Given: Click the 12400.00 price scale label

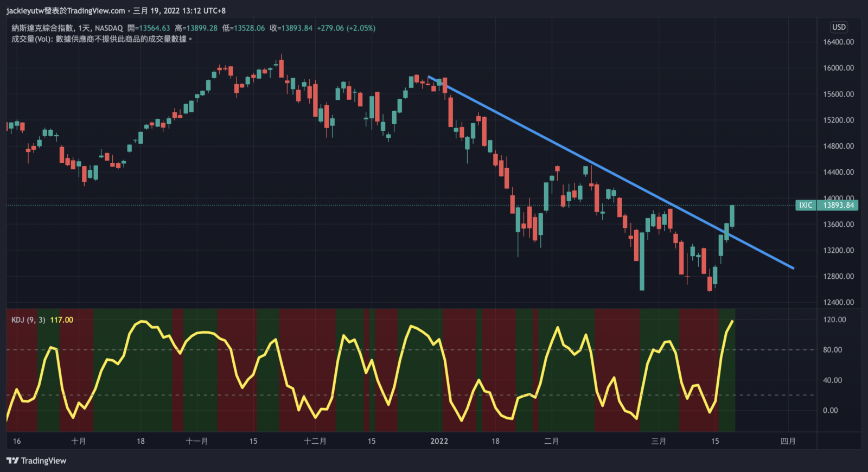Looking at the screenshot, I should [x=838, y=302].
